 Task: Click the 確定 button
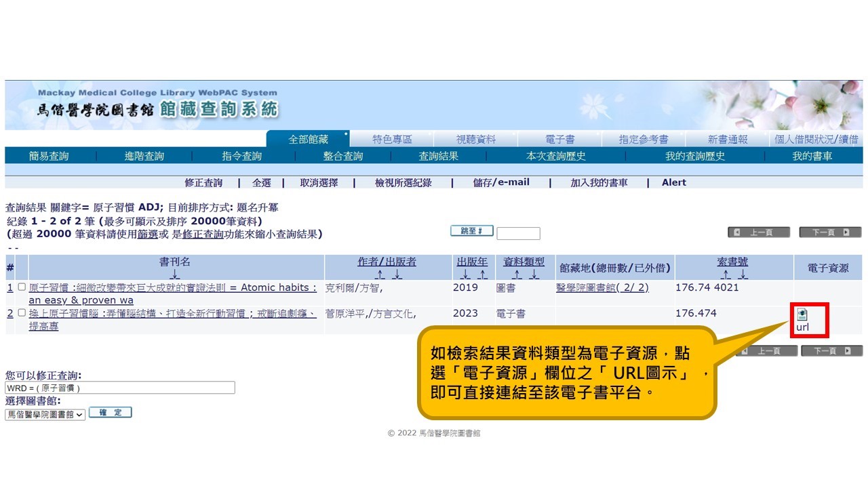(x=110, y=413)
